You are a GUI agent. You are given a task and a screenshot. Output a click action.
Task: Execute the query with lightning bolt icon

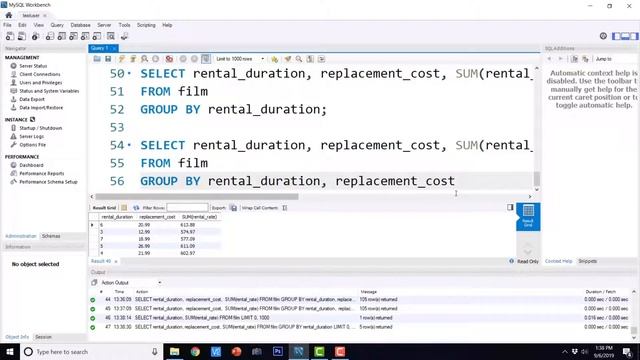[x=122, y=59]
